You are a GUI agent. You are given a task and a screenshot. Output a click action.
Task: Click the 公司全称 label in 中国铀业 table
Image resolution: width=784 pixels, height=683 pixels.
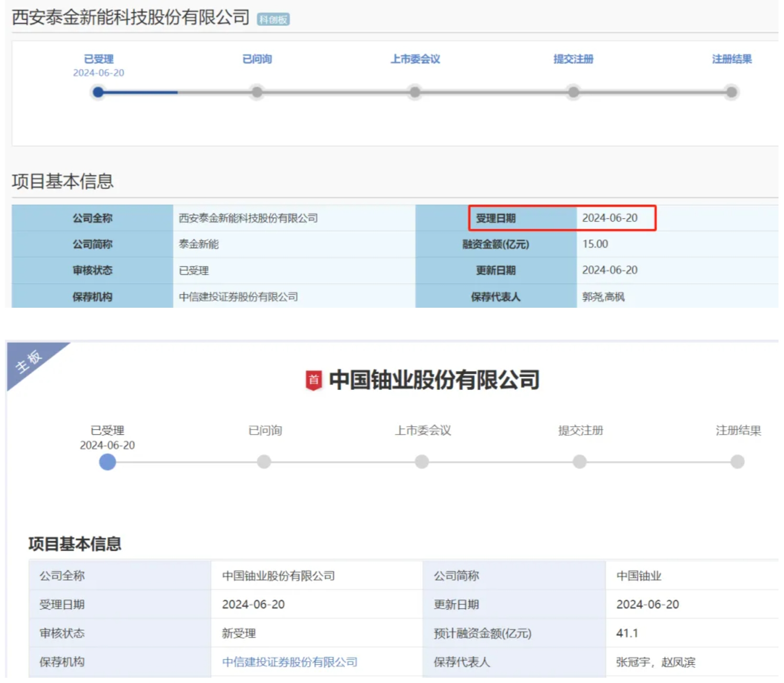coord(62,576)
